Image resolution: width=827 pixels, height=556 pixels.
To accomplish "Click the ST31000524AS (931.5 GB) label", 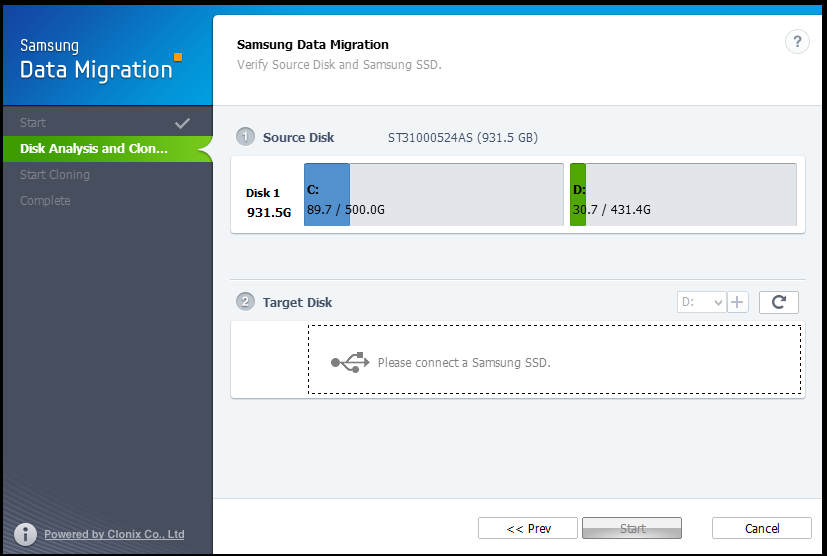I will click(x=463, y=138).
